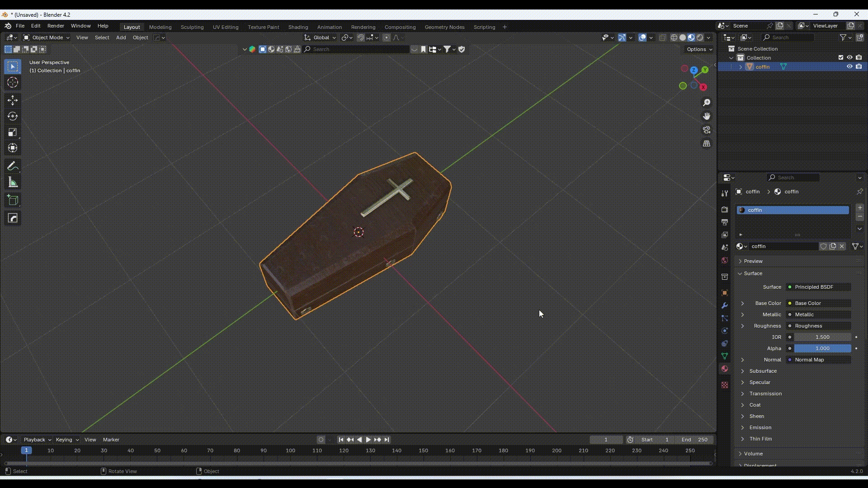
Task: Expand the coffin object in outliner
Action: (741, 67)
